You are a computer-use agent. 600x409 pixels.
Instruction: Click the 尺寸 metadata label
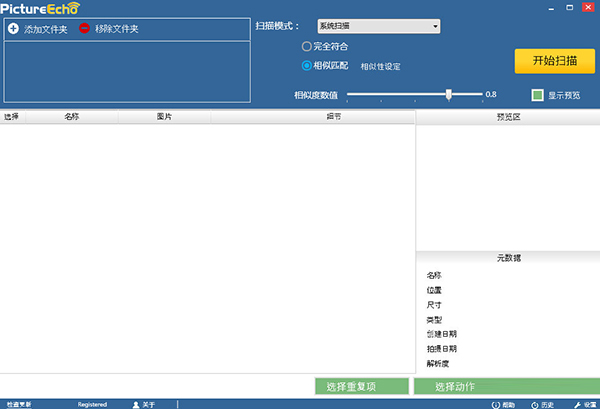click(x=434, y=305)
